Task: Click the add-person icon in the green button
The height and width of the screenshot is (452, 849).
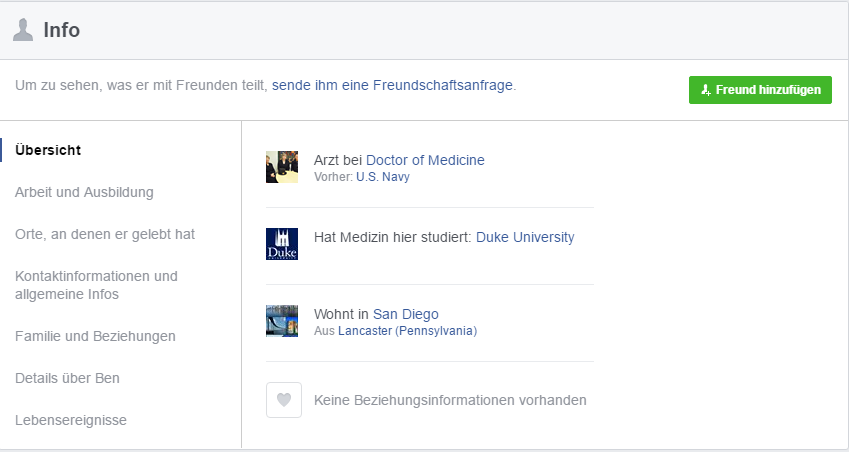Action: [706, 90]
